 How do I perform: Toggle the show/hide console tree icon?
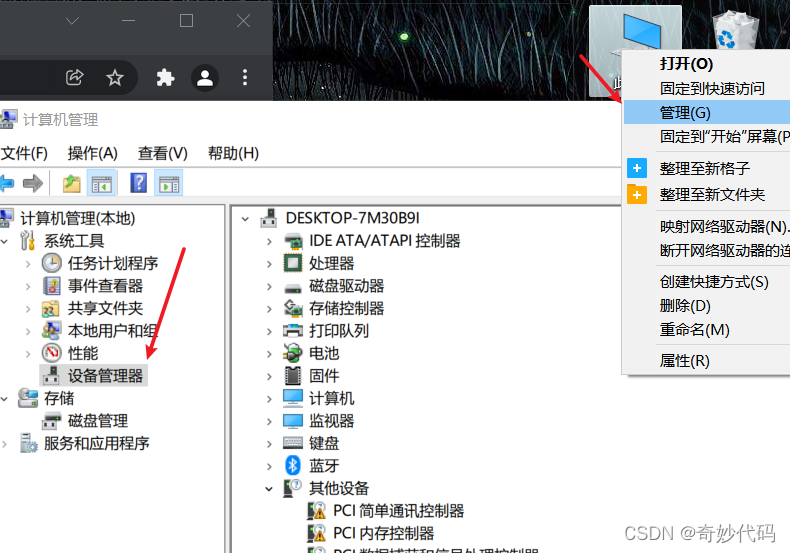tap(102, 183)
